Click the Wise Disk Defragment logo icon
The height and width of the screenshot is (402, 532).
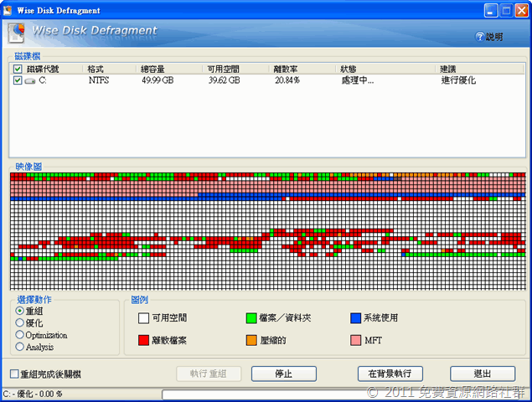[16, 33]
